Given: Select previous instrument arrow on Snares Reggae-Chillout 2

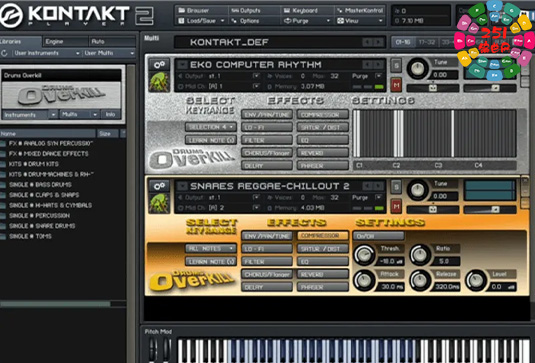Looking at the screenshot, I should click(x=368, y=186).
